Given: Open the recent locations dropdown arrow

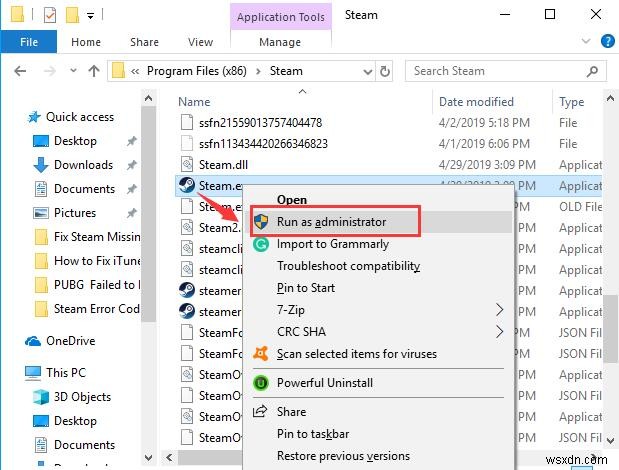Looking at the screenshot, I should pyautogui.click(x=73, y=71).
